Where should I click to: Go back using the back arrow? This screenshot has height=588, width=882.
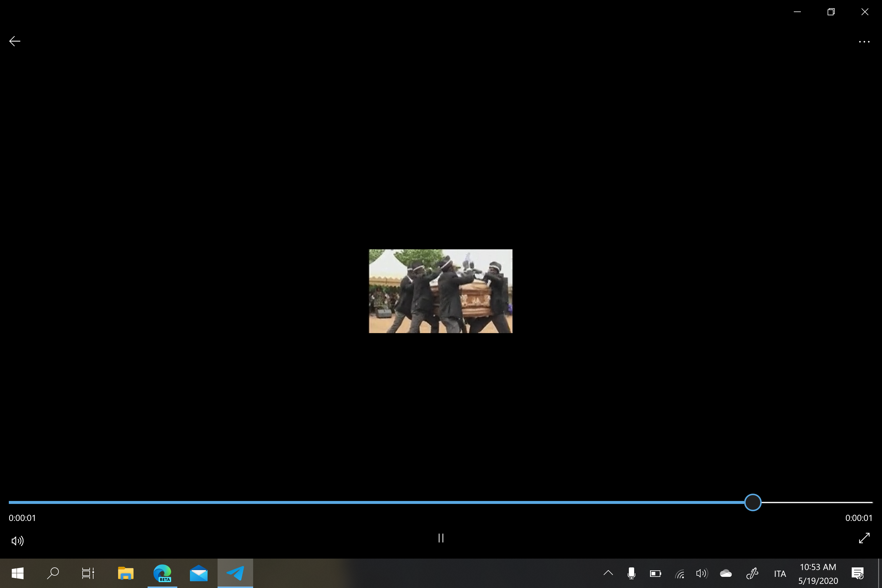[x=15, y=41]
